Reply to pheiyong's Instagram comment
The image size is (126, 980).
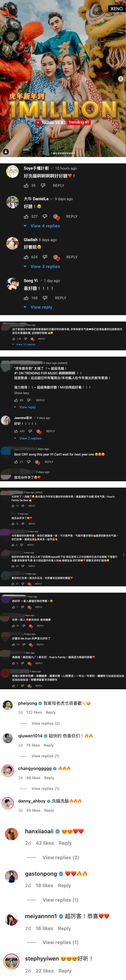point(50,712)
